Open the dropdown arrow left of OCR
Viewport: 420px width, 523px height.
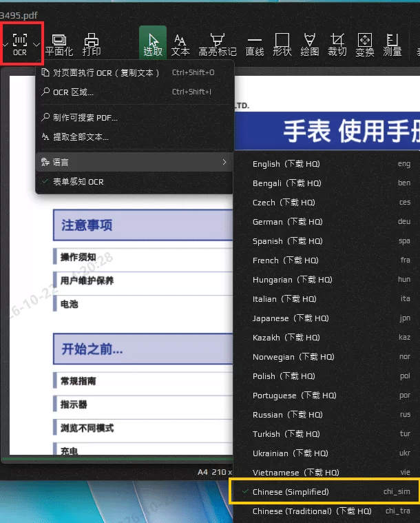pos(5,44)
